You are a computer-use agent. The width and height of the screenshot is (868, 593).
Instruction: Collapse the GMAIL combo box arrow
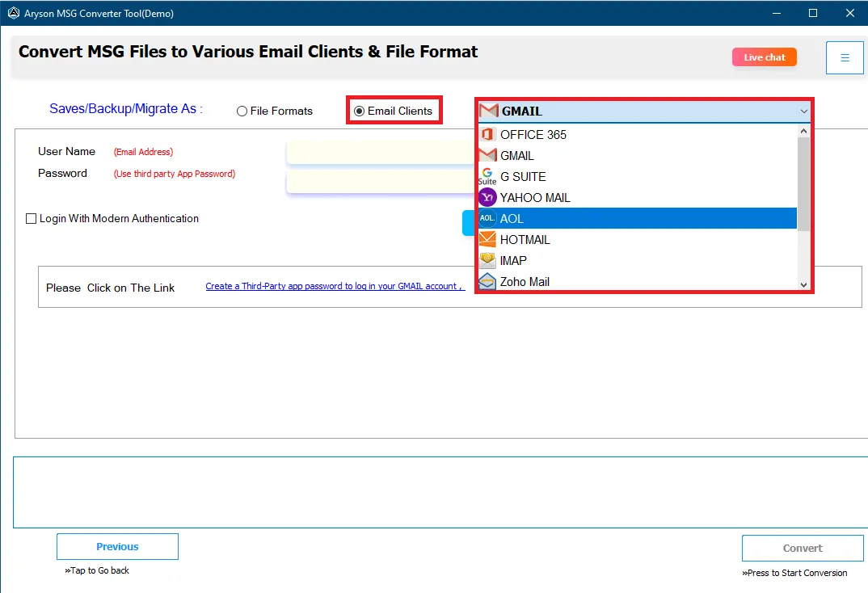click(x=804, y=111)
